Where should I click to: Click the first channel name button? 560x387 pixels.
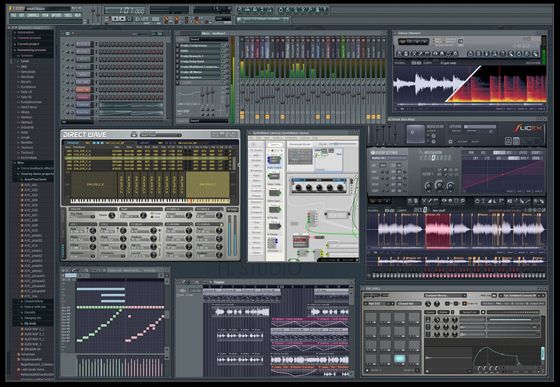tap(83, 44)
